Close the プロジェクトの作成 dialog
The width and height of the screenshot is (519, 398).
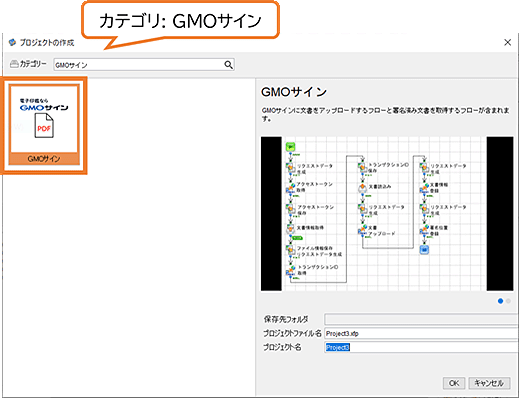(x=507, y=42)
